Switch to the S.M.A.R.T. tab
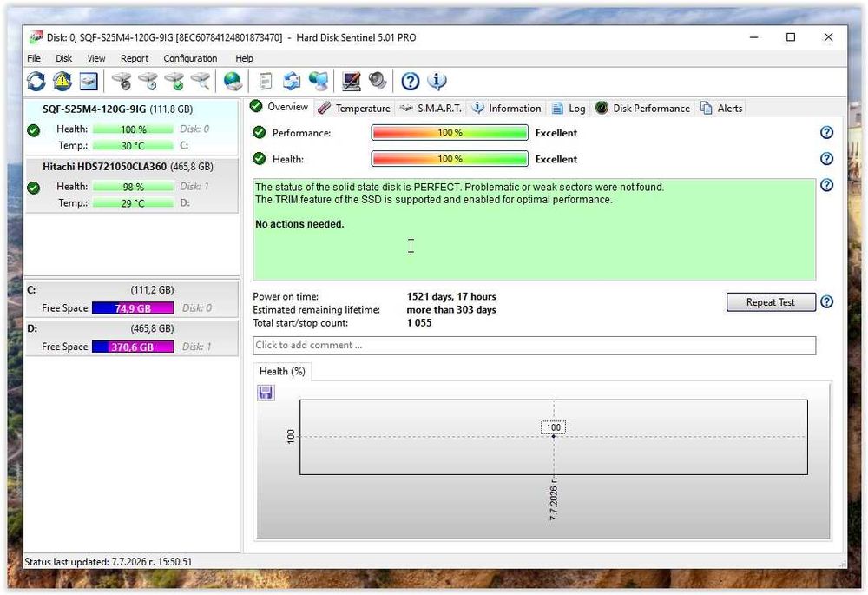 coord(431,109)
